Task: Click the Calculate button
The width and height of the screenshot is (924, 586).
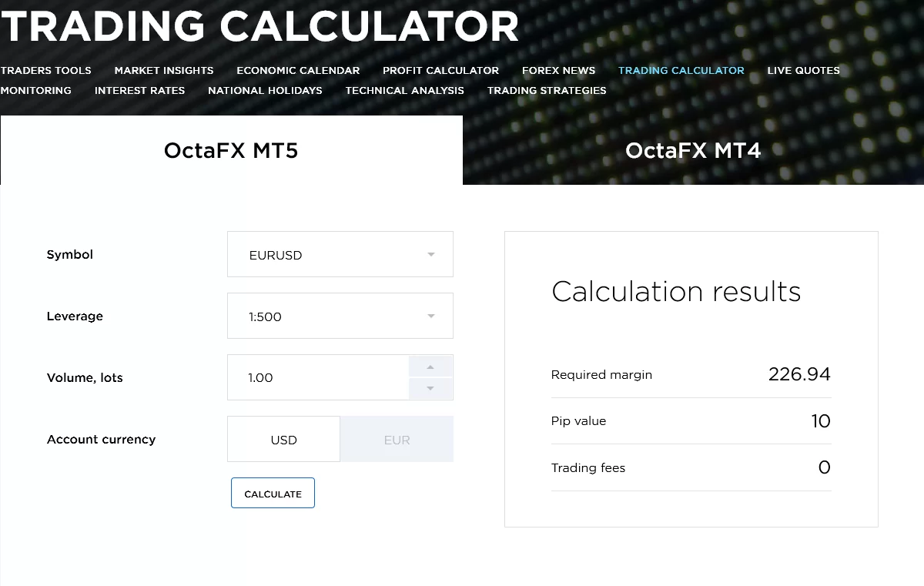Action: tap(273, 494)
